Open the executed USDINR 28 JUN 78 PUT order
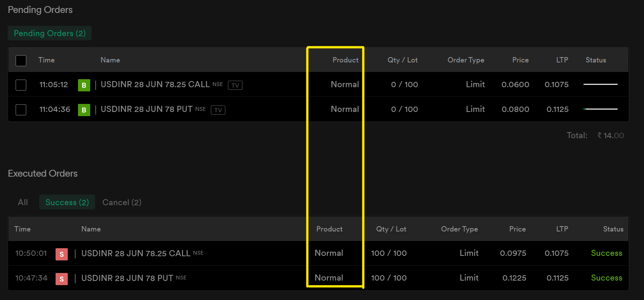644x300 pixels. [x=127, y=278]
